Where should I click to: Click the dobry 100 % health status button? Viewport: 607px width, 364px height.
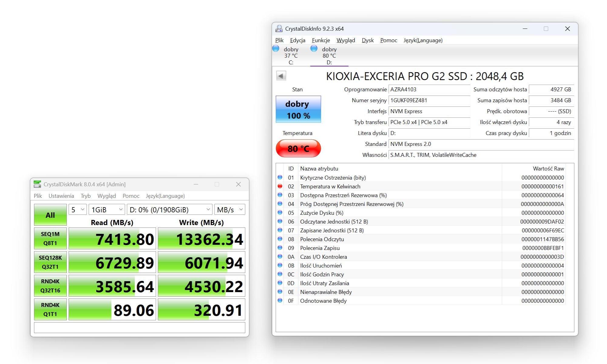click(298, 109)
